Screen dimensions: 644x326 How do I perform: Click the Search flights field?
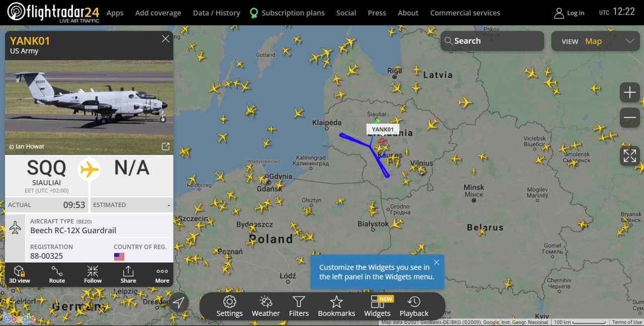492,41
